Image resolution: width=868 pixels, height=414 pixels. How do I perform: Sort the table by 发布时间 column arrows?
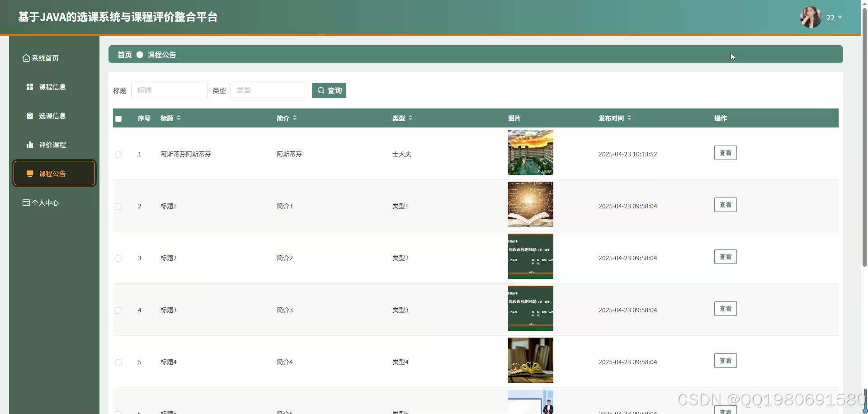click(629, 118)
